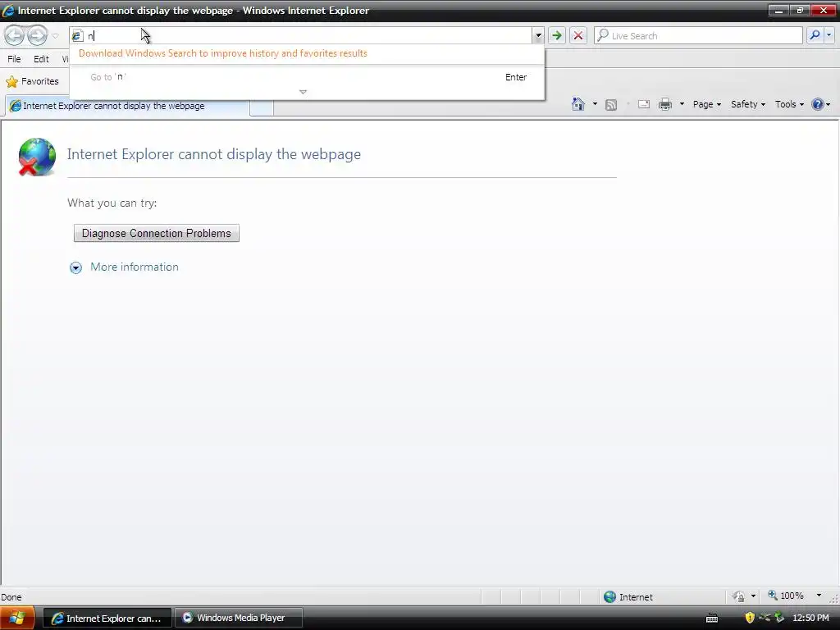Open the Home button dropdown arrow

595,104
